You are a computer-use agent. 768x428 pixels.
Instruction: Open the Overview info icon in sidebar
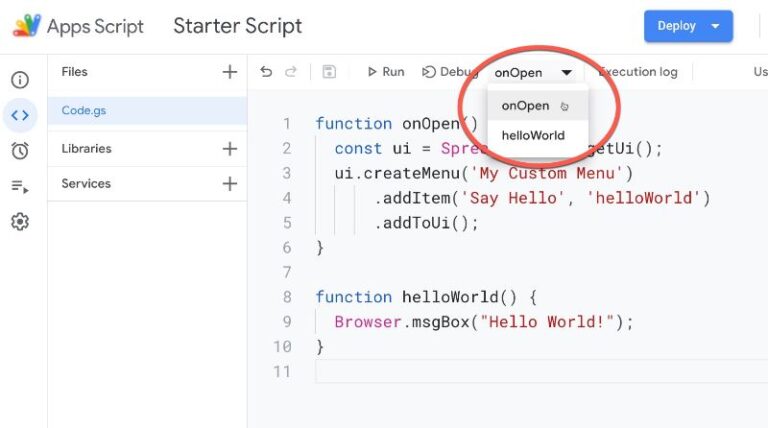20,80
